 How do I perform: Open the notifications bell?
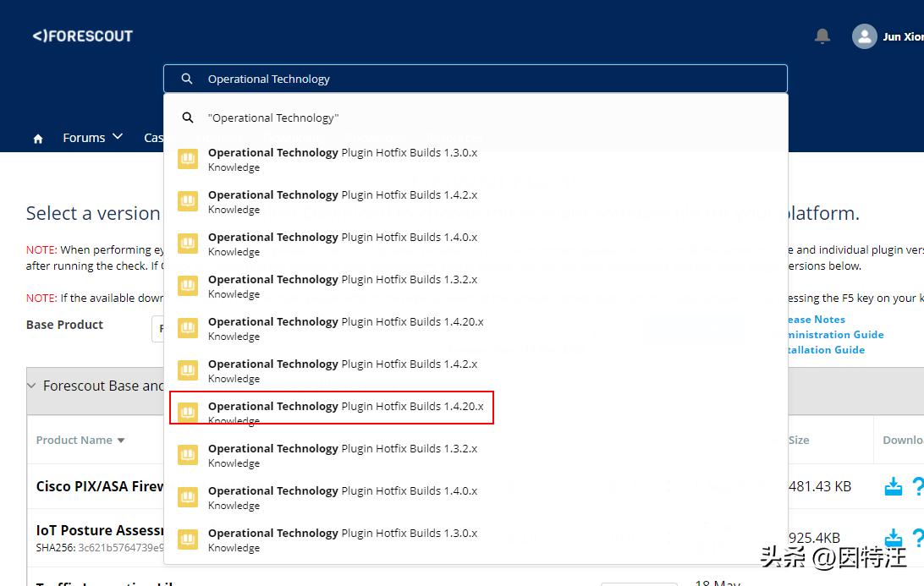point(822,36)
